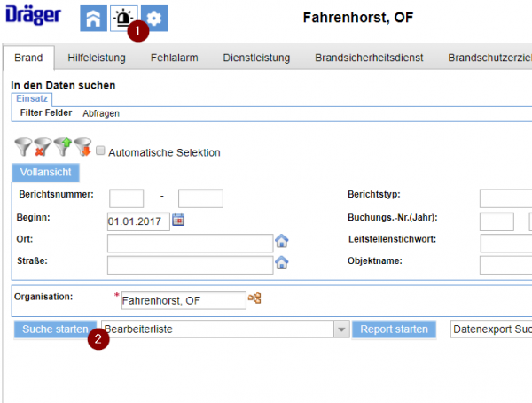Image resolution: width=532 pixels, height=403 pixels.
Task: Click the Report starten button
Action: click(394, 329)
